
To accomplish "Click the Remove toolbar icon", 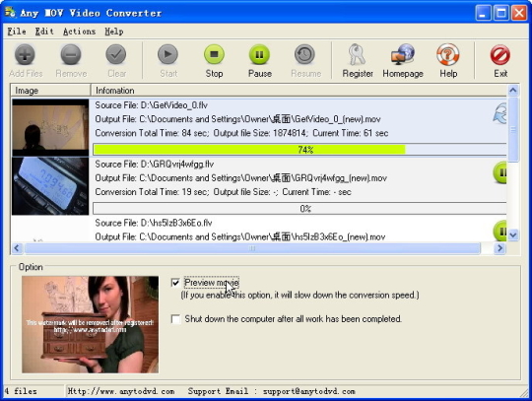I will [x=71, y=54].
